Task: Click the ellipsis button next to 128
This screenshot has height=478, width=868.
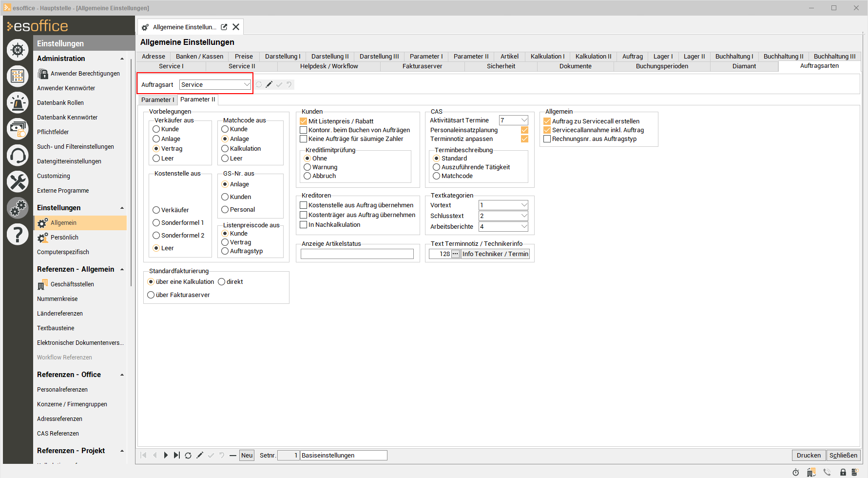Action: coord(455,254)
